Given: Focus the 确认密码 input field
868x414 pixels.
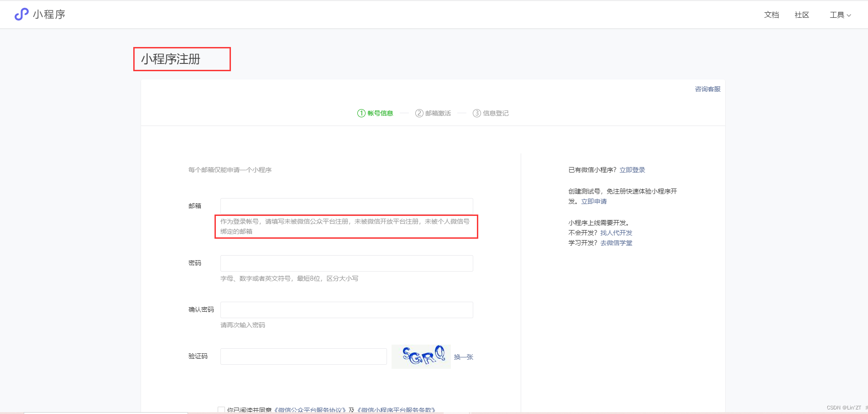Looking at the screenshot, I should [x=347, y=310].
